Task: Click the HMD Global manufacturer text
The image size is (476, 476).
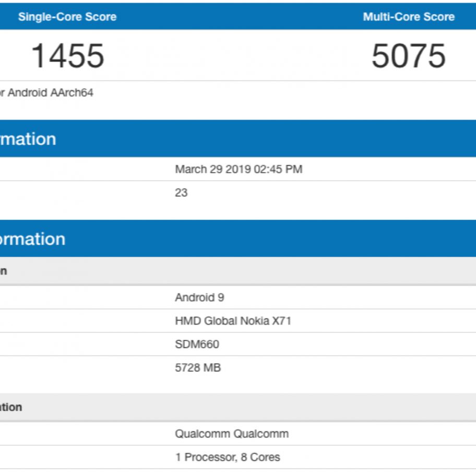Action: click(206, 321)
